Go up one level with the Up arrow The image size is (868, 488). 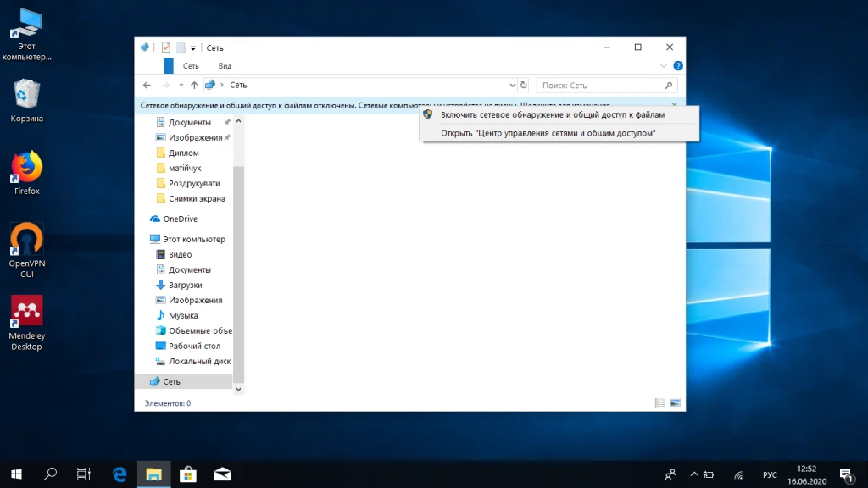coord(194,86)
